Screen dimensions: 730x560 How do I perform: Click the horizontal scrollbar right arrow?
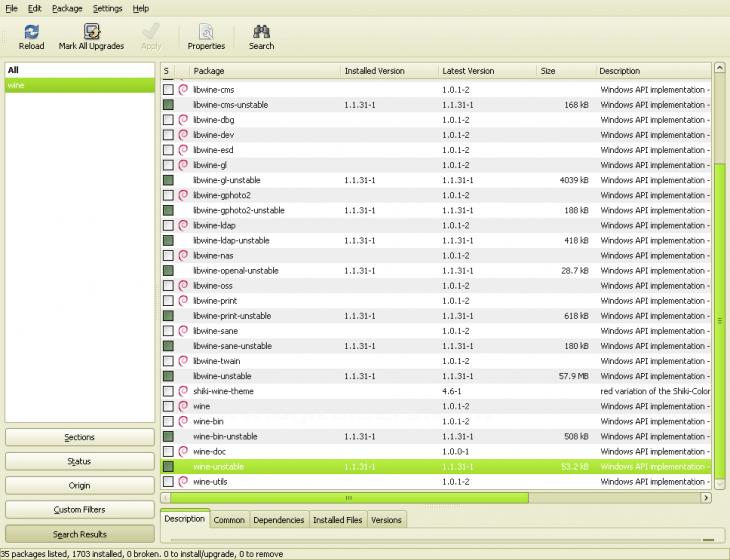point(706,498)
